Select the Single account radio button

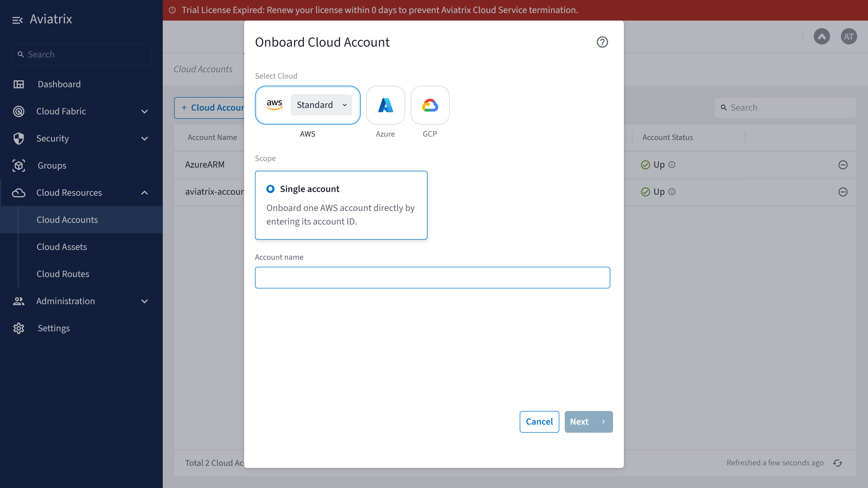pyautogui.click(x=270, y=189)
